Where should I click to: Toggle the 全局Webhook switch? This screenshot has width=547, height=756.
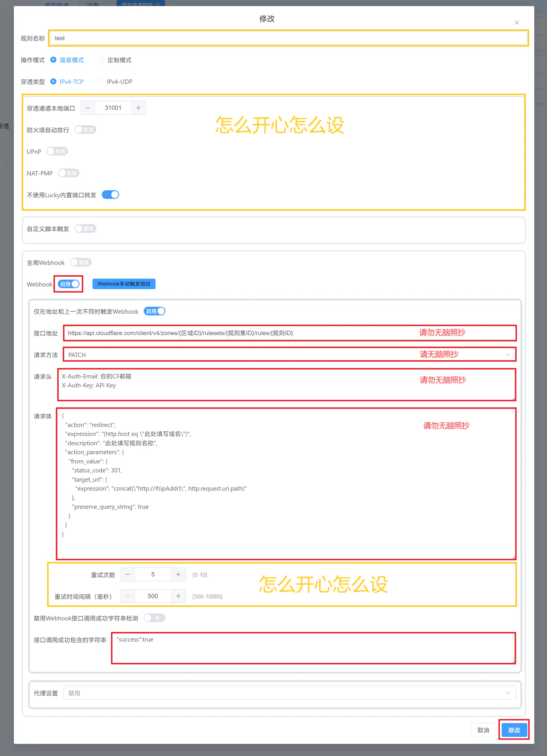pos(81,263)
